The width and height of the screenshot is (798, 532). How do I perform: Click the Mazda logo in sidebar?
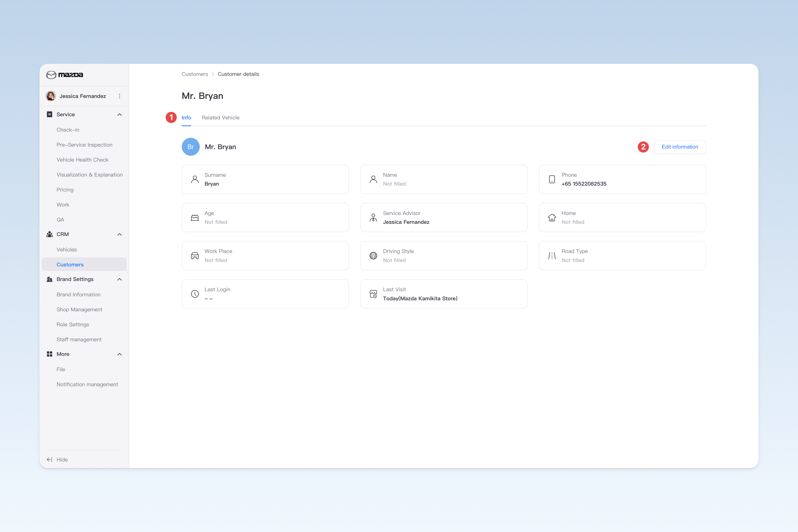pyautogui.click(x=64, y=75)
